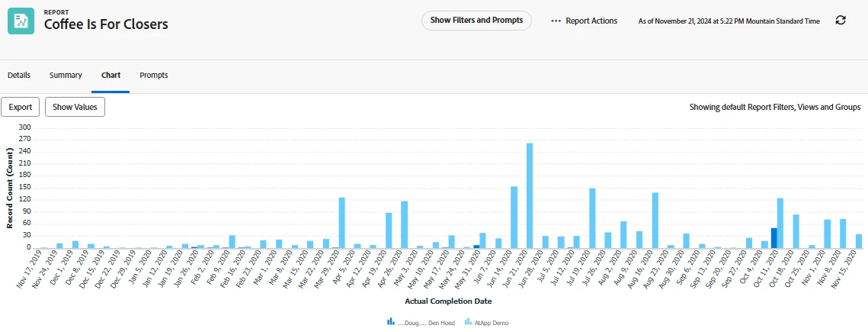Click the light blue AtApp Demo legend icon
Image resolution: width=868 pixels, height=332 pixels.
pos(469,321)
